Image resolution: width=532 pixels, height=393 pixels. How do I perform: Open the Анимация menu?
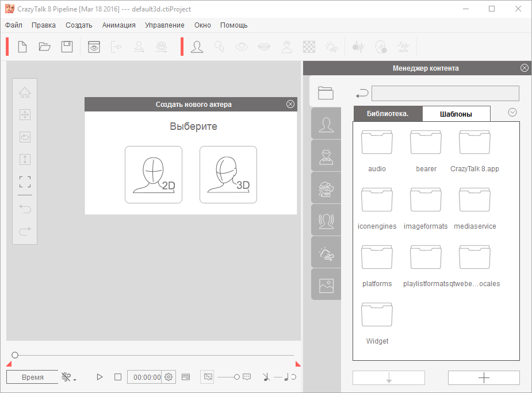click(118, 25)
